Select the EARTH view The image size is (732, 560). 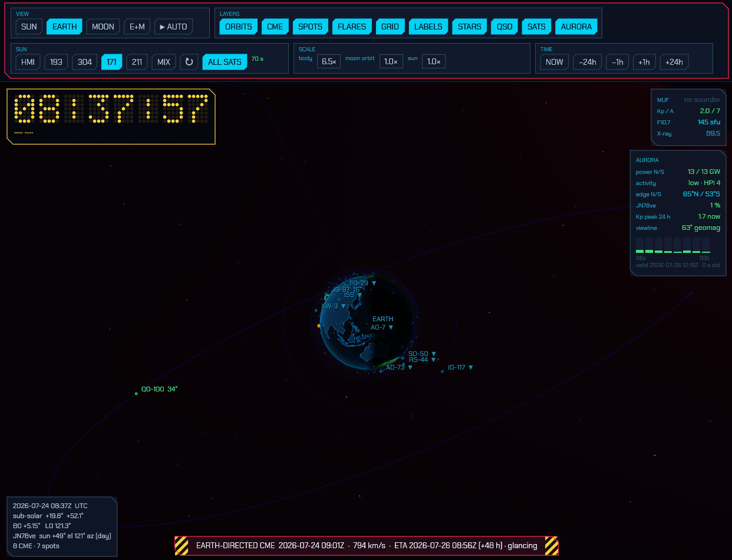point(65,27)
